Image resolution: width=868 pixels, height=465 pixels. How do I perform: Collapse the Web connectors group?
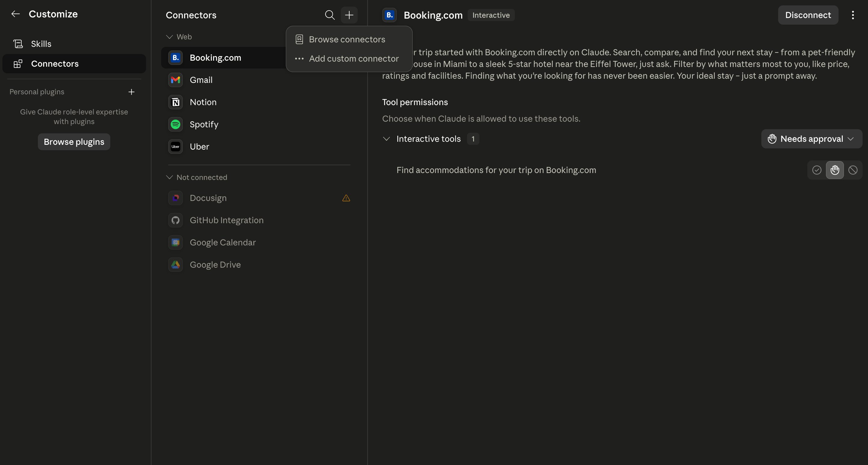pos(170,37)
